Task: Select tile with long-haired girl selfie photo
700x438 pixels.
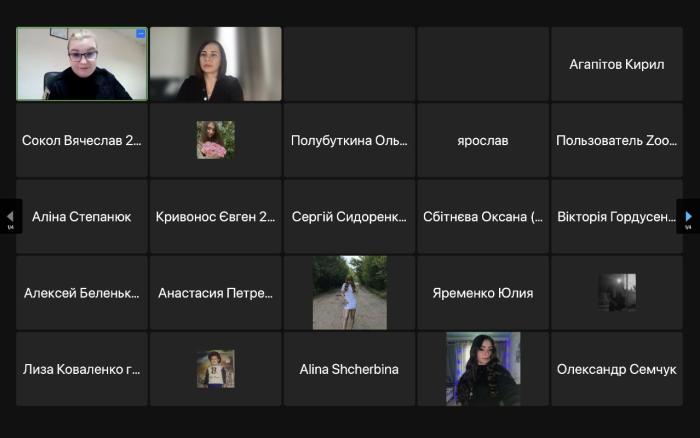Action: tap(482, 369)
